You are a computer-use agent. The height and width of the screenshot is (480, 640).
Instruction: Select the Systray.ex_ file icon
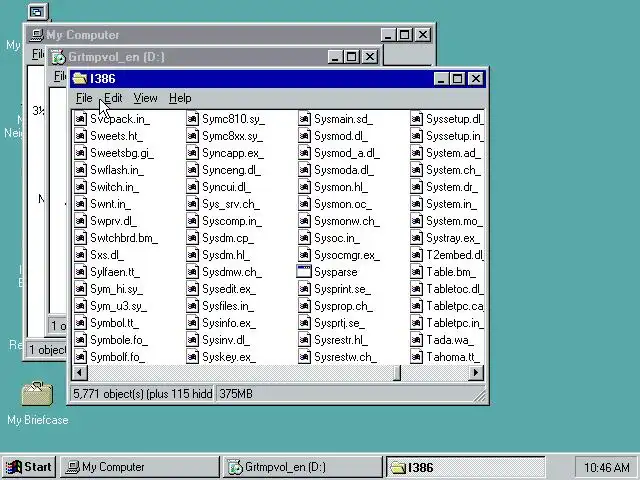tap(416, 238)
